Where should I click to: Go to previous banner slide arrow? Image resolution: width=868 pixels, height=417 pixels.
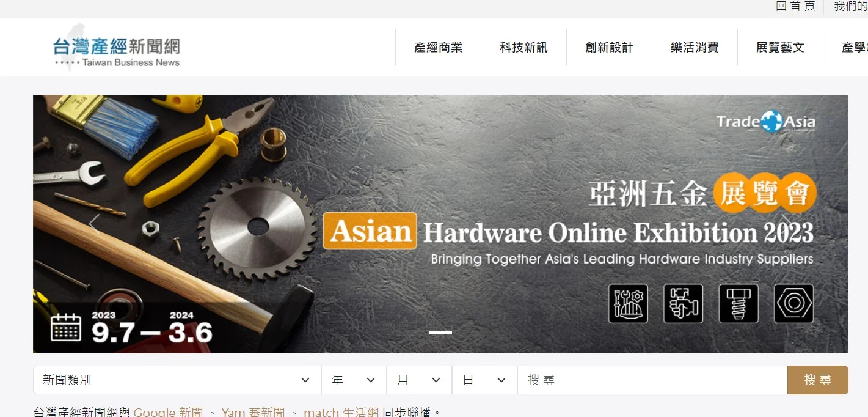coord(93,224)
